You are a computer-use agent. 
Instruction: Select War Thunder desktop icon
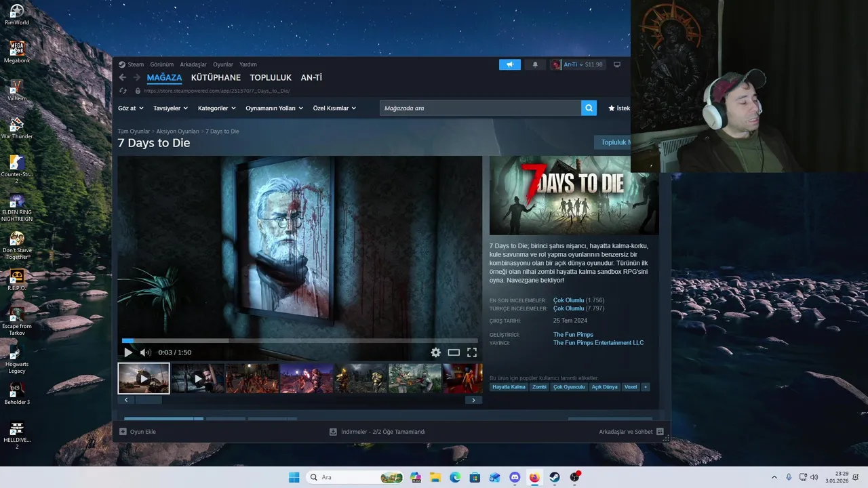click(17, 128)
